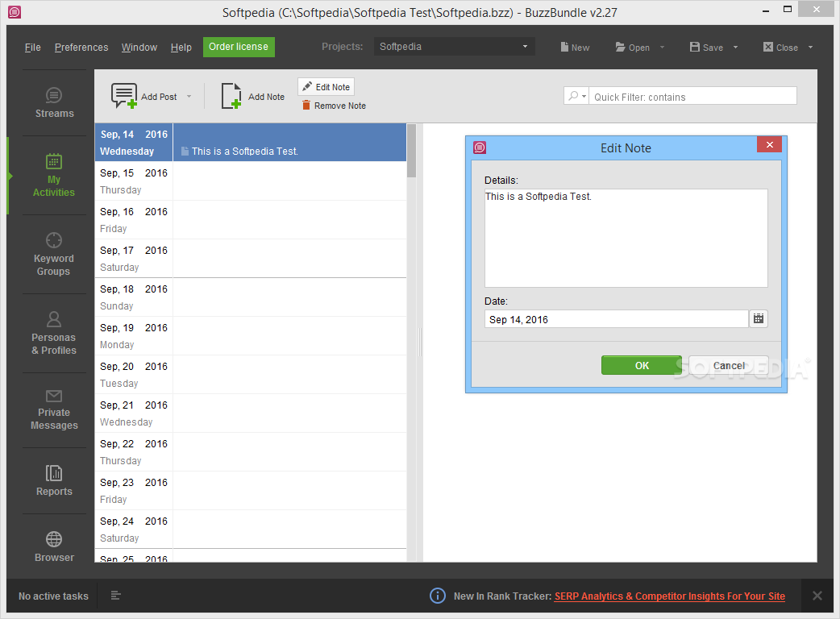Open the Window menu
Viewport: 840px width, 619px height.
(139, 47)
